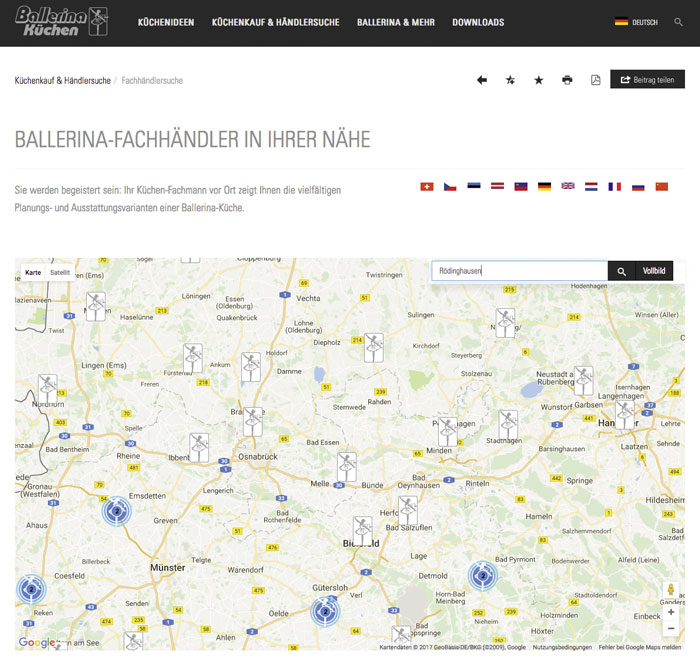Click dealer marker near Diepholz
Screen dimensions: 700x659
coord(374,348)
